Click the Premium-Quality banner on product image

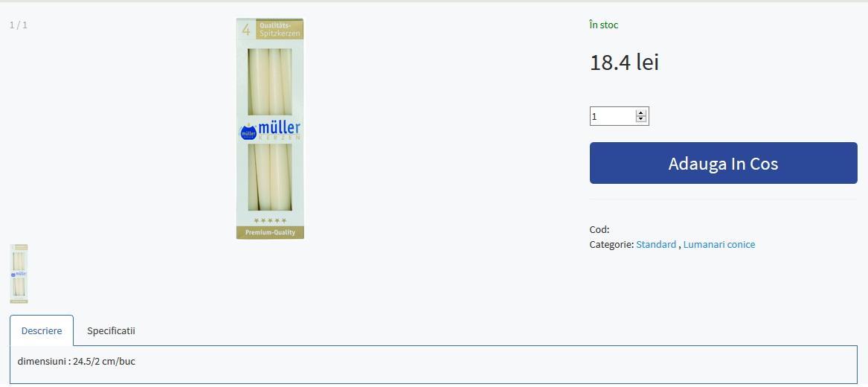click(x=270, y=232)
